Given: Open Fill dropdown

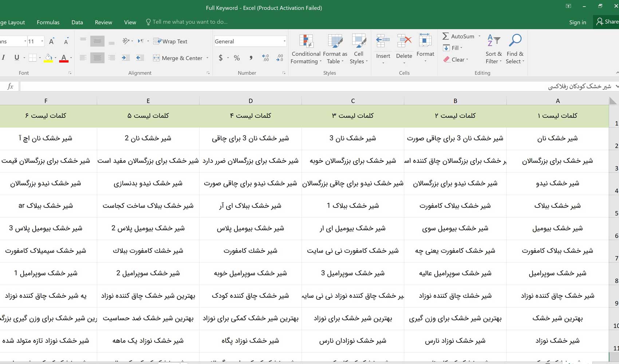Looking at the screenshot, I should pos(452,48).
